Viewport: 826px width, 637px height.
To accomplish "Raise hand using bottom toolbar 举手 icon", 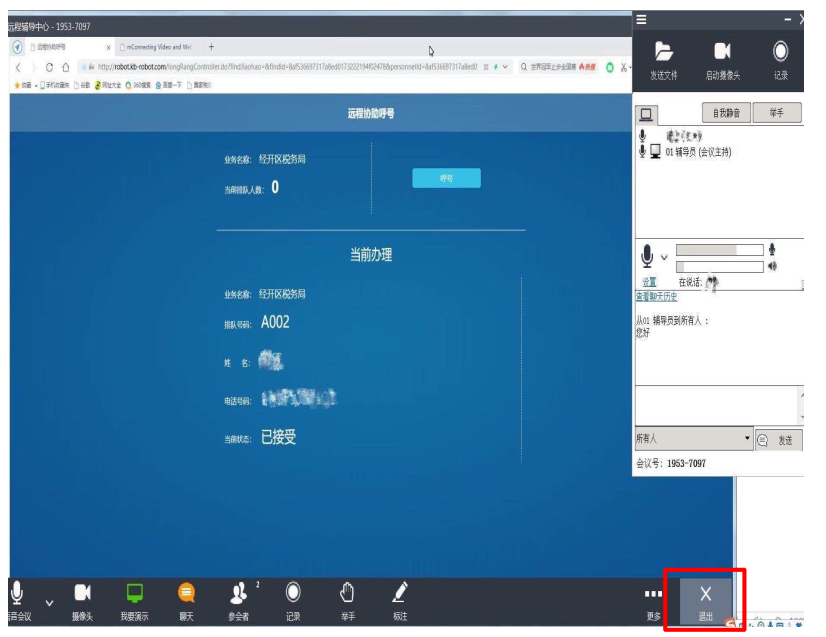I will click(x=347, y=593).
